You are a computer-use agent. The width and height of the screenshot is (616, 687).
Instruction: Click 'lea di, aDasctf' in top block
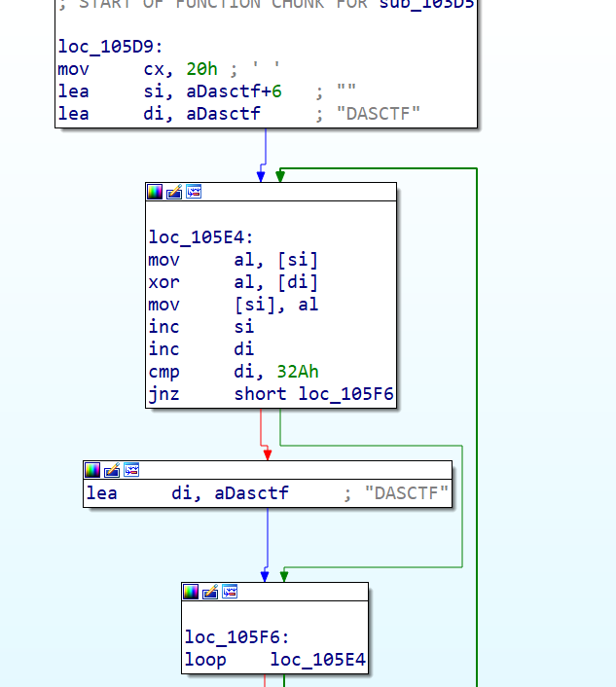[159, 114]
